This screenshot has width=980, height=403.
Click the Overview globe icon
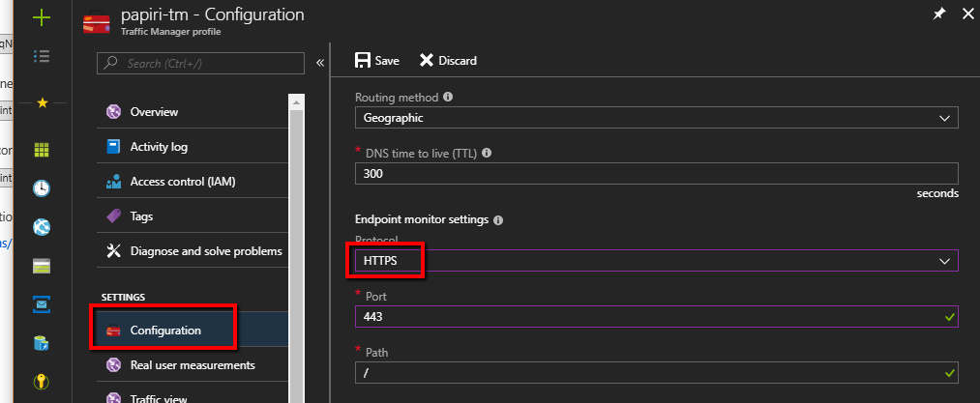(x=113, y=112)
